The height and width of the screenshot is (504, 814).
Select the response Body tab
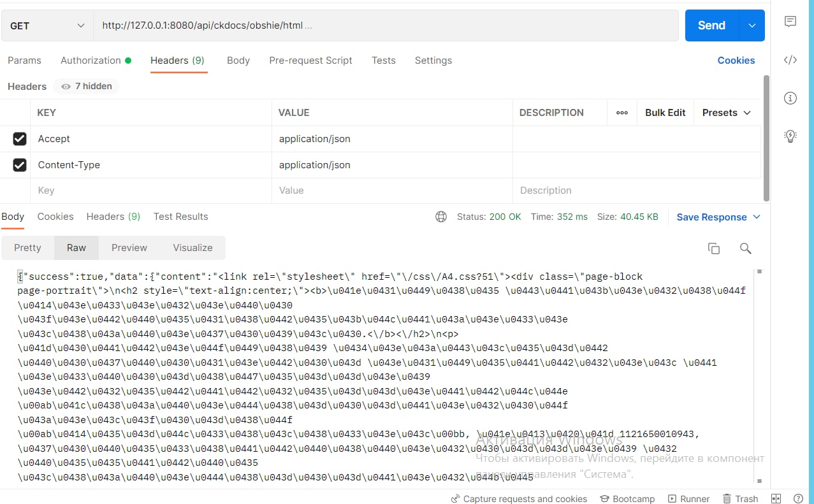pyautogui.click(x=13, y=217)
